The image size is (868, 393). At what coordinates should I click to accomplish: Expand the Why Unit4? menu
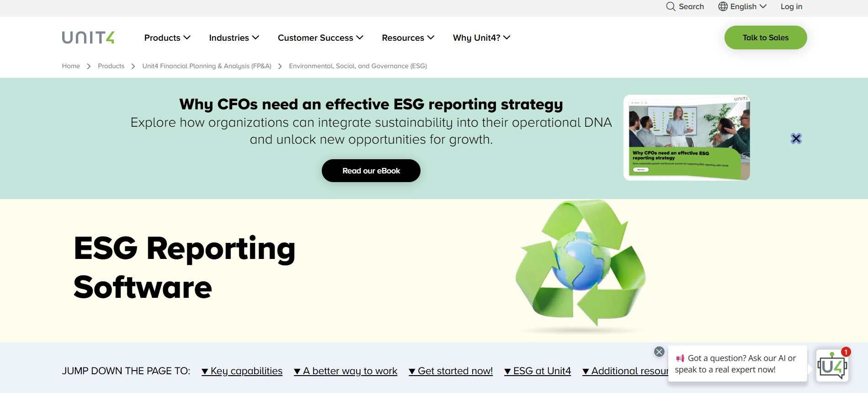pyautogui.click(x=481, y=38)
